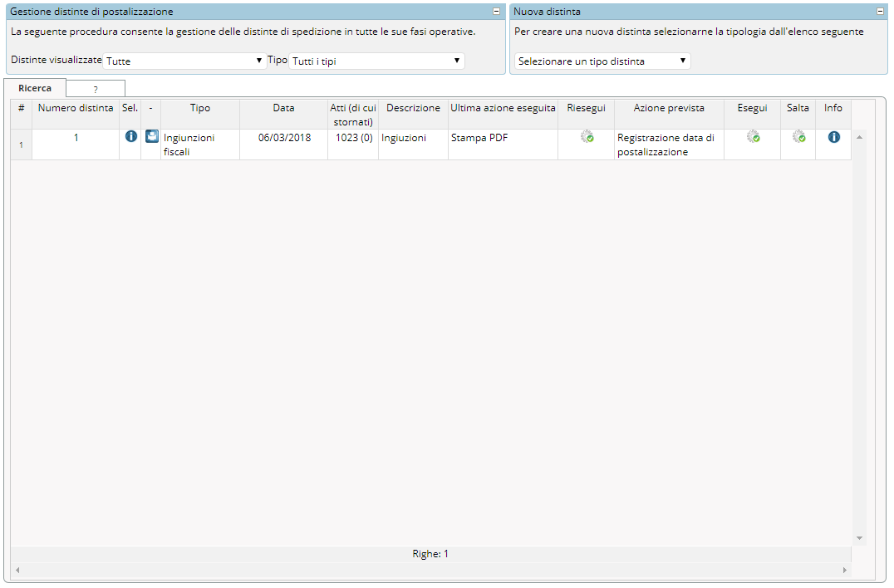This screenshot has width=894, height=588.
Task: Click the horizontal scrollbar left arrow
Action: [17, 571]
